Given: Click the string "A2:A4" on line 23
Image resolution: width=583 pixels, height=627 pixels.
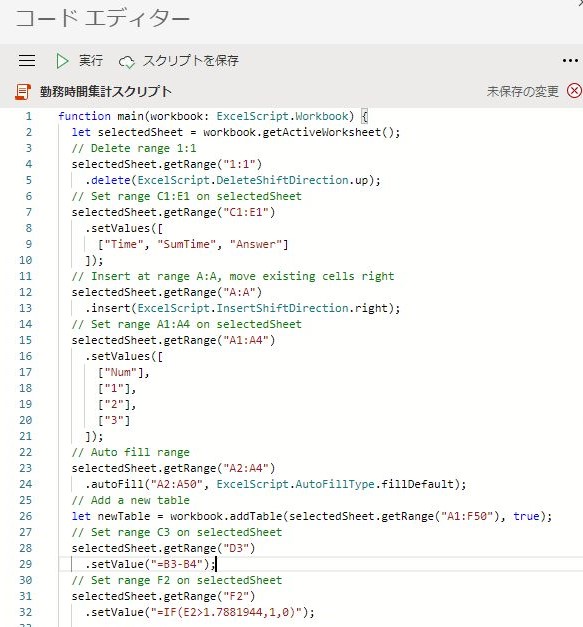Looking at the screenshot, I should [246, 468].
